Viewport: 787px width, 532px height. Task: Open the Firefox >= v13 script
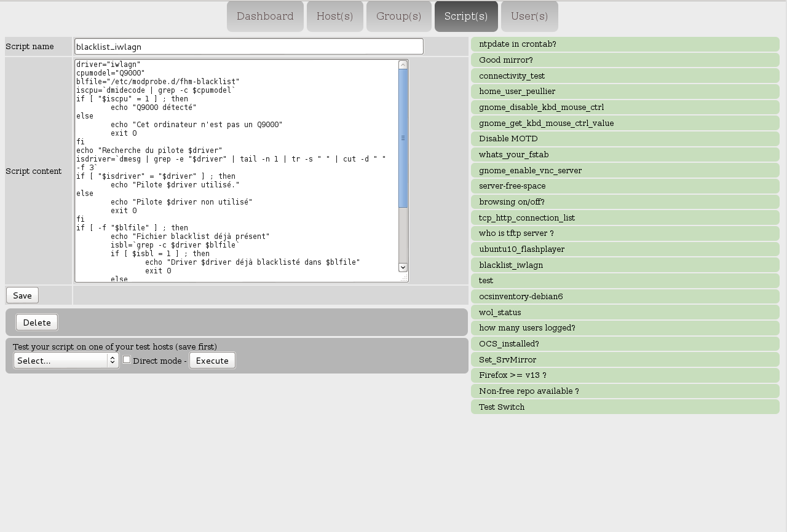point(625,375)
